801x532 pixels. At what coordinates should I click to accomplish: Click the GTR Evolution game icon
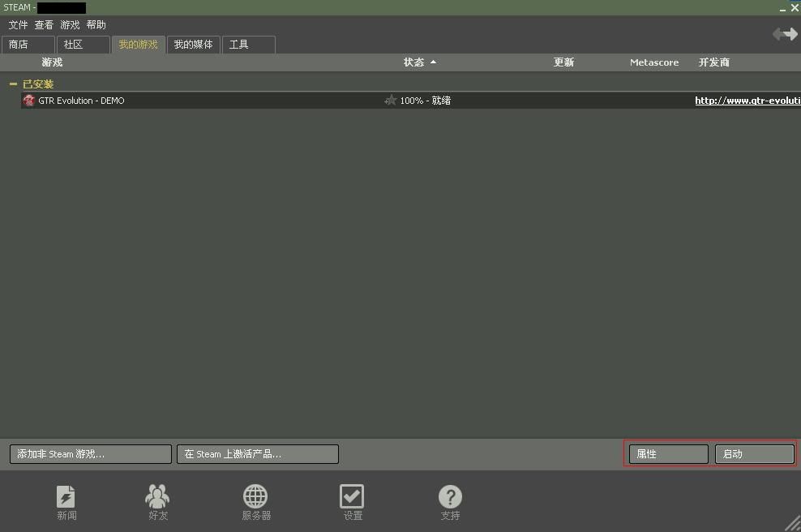[28, 101]
